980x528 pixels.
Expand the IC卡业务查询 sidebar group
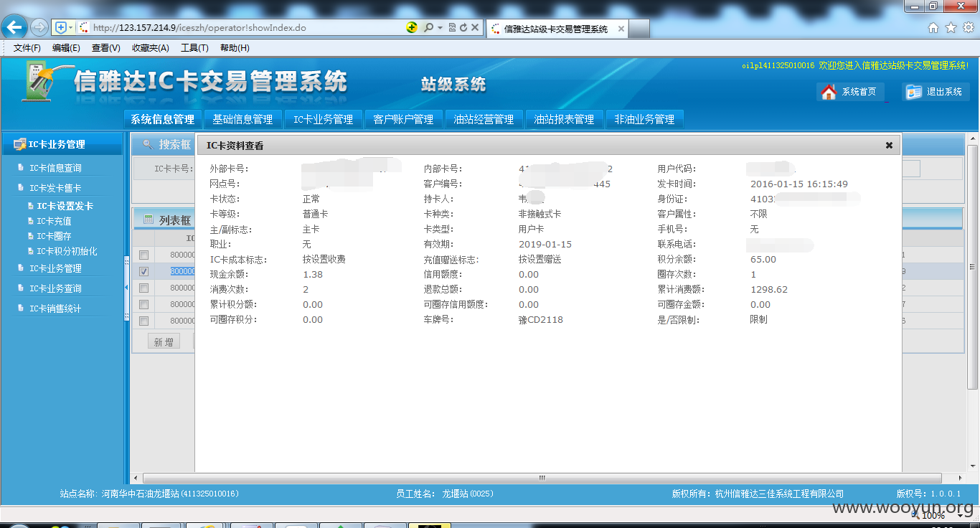click(x=55, y=288)
